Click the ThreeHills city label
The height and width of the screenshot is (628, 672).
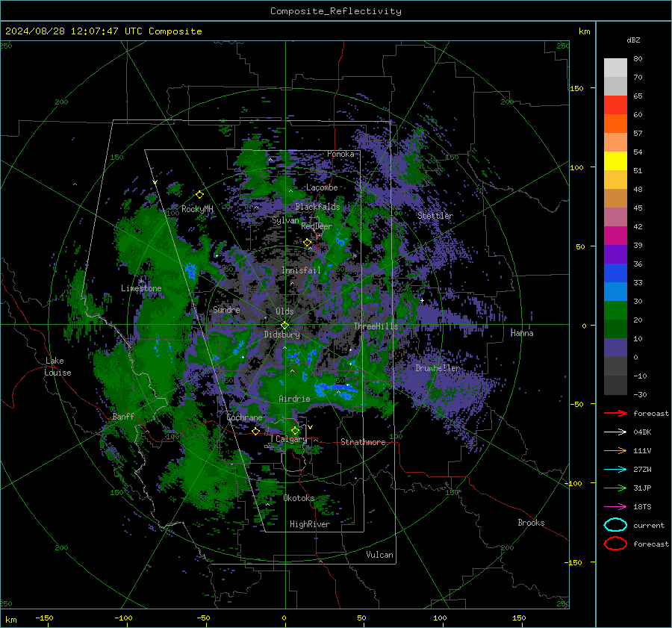(x=376, y=326)
